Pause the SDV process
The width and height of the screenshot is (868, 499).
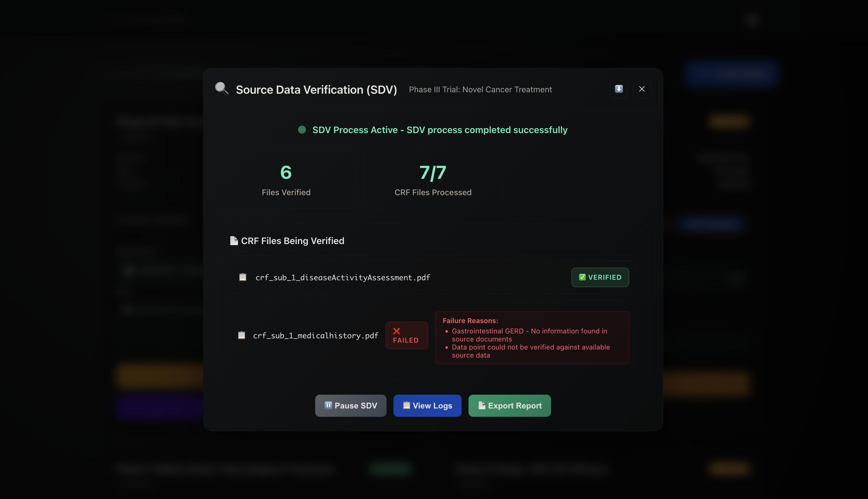(350, 405)
